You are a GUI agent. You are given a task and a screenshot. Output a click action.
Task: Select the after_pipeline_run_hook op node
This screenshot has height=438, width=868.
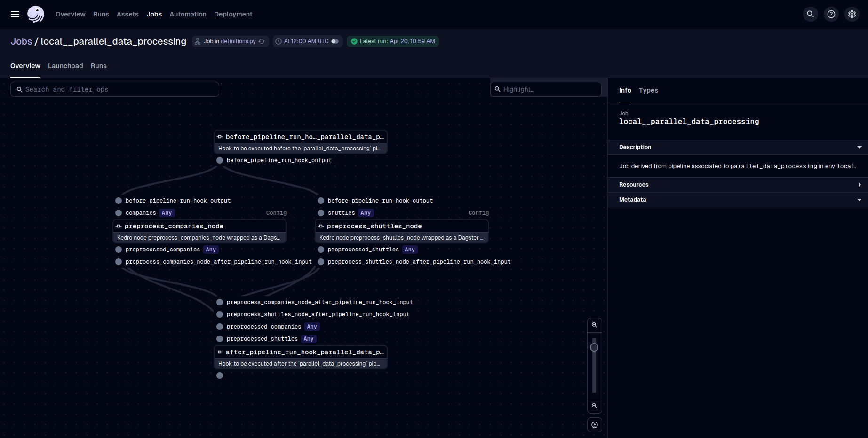coord(301,357)
